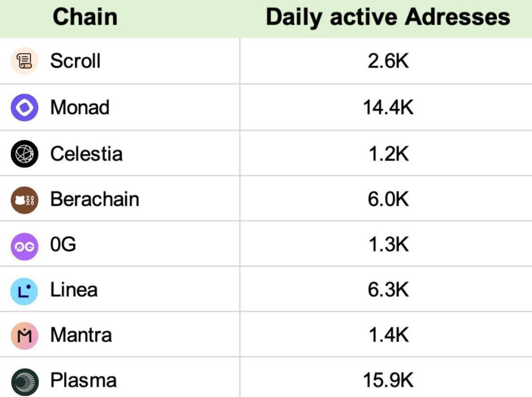Select the purple 0G logo icon
This screenshot has height=397, width=532.
(24, 246)
